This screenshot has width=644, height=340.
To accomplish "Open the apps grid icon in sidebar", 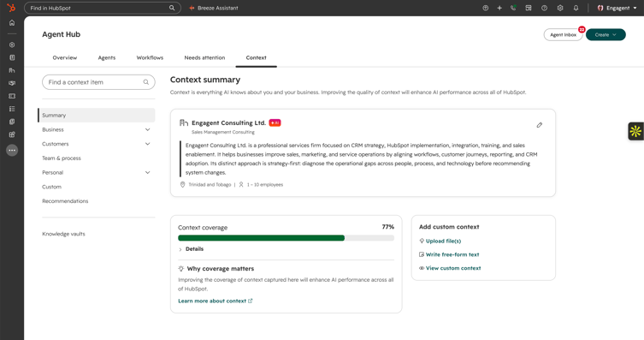I will coord(12,134).
